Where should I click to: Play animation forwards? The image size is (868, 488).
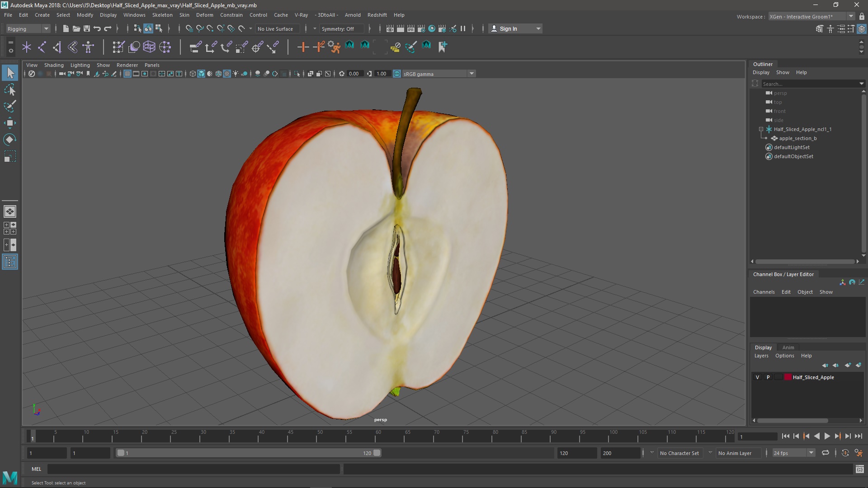[x=827, y=436]
